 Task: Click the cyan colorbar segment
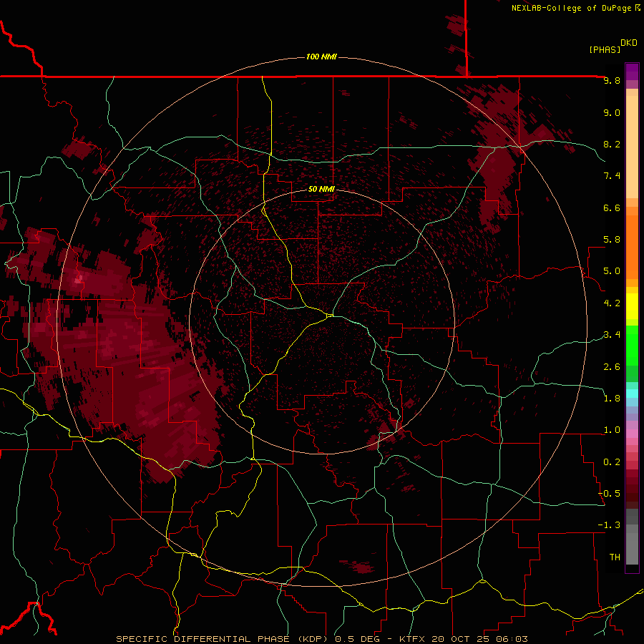tap(632, 394)
